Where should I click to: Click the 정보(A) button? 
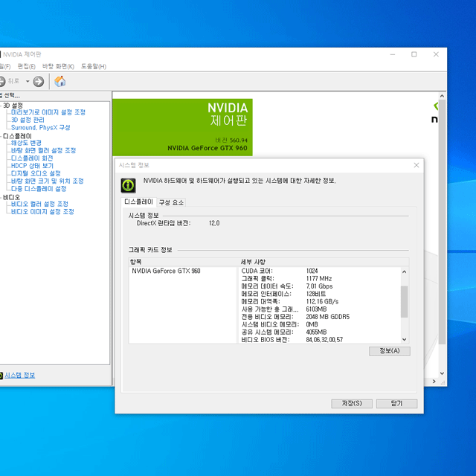point(390,351)
